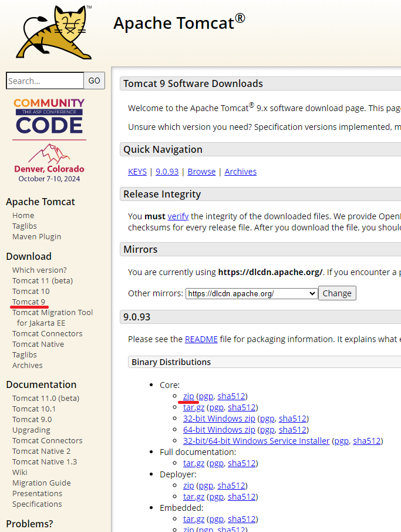Focus the Search input field

45,81
